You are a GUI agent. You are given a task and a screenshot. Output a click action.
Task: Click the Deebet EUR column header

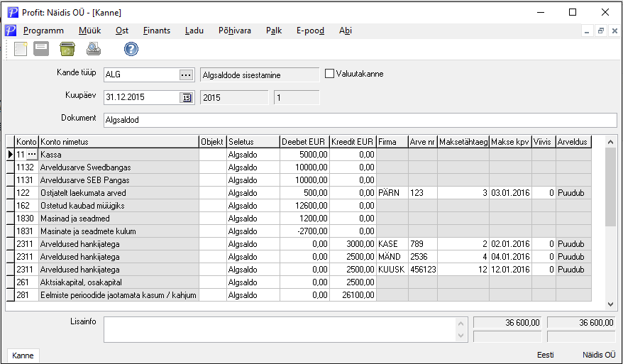tap(304, 142)
